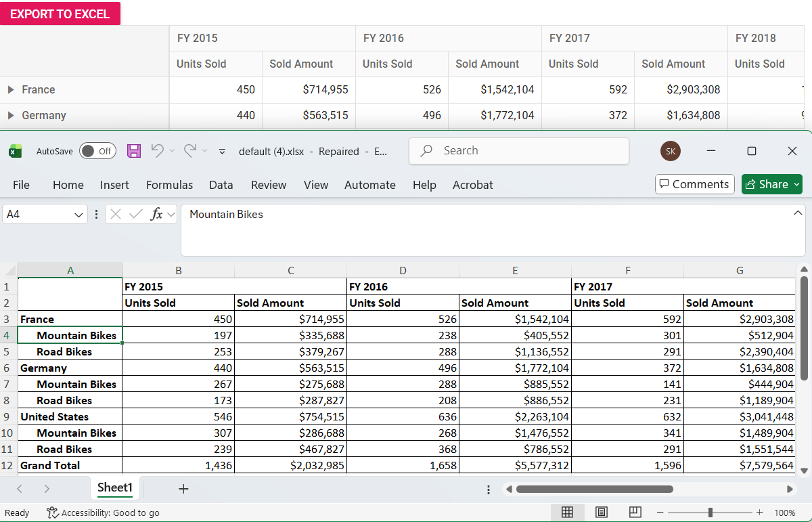Click inside the Search box
This screenshot has height=522, width=812.
point(518,150)
